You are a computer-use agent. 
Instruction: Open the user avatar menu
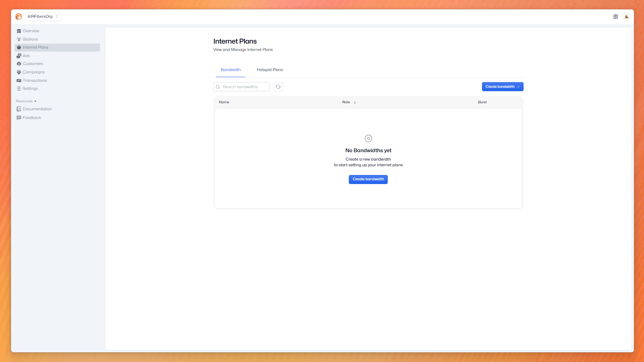pyautogui.click(x=626, y=16)
